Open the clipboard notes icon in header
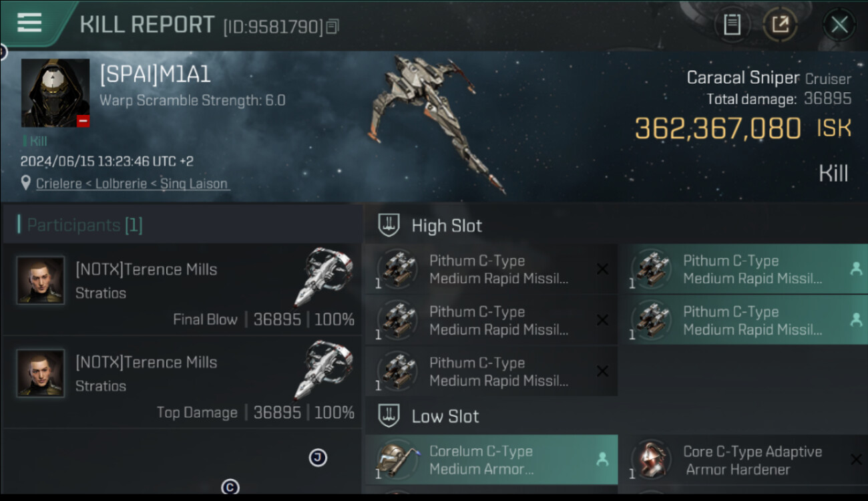Viewport: 868px width, 501px height. (x=732, y=25)
